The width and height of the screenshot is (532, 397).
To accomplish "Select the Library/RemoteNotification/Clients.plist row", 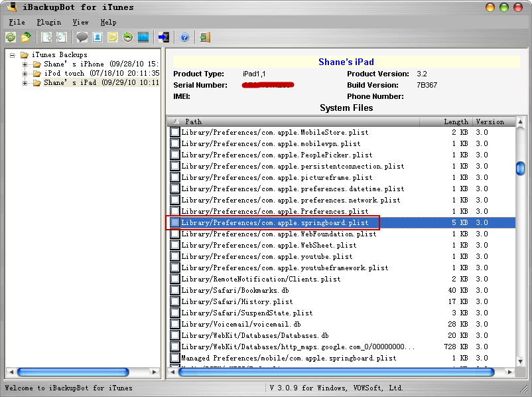I will pyautogui.click(x=342, y=279).
